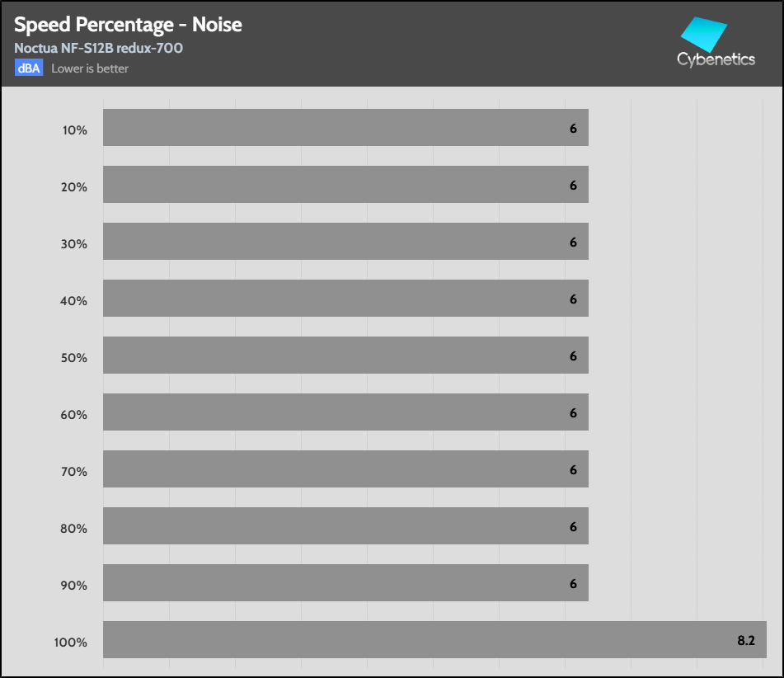Select the Speed Percentage - Noise title
Image resolution: width=784 pixels, height=678 pixels.
[x=128, y=25]
